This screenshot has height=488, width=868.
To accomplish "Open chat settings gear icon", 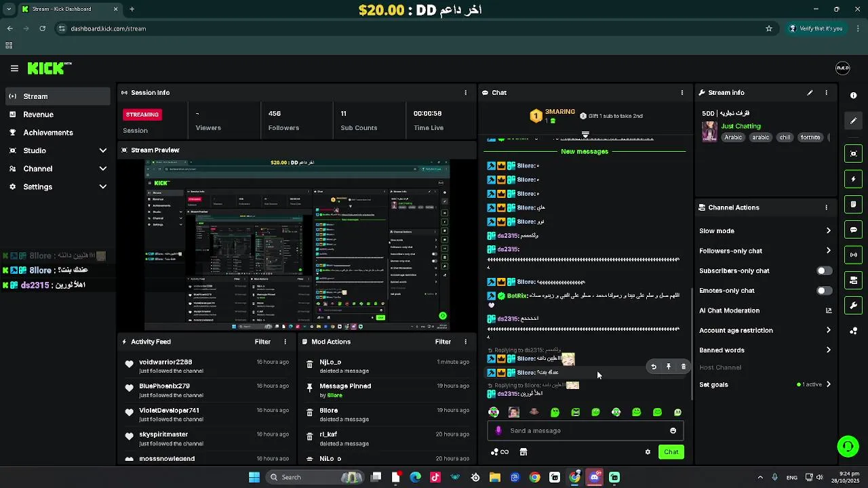I will [648, 452].
